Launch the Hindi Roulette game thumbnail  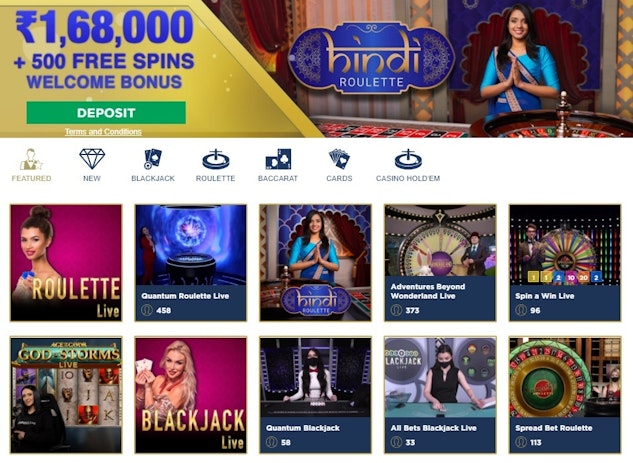coord(315,263)
